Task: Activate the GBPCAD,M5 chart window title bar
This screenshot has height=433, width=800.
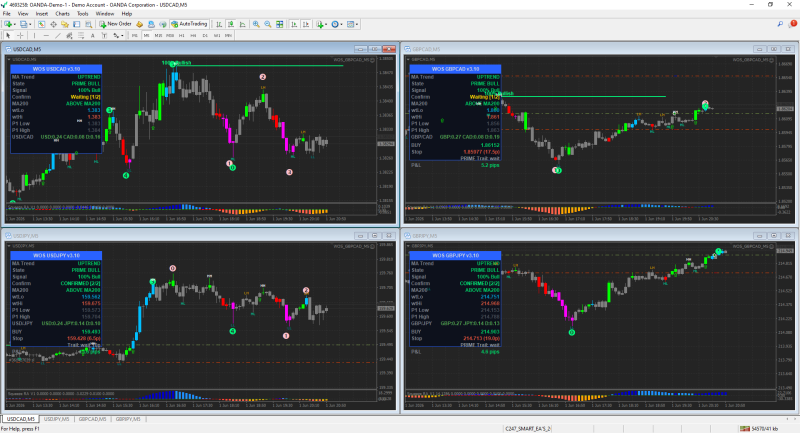Action: tap(599, 49)
